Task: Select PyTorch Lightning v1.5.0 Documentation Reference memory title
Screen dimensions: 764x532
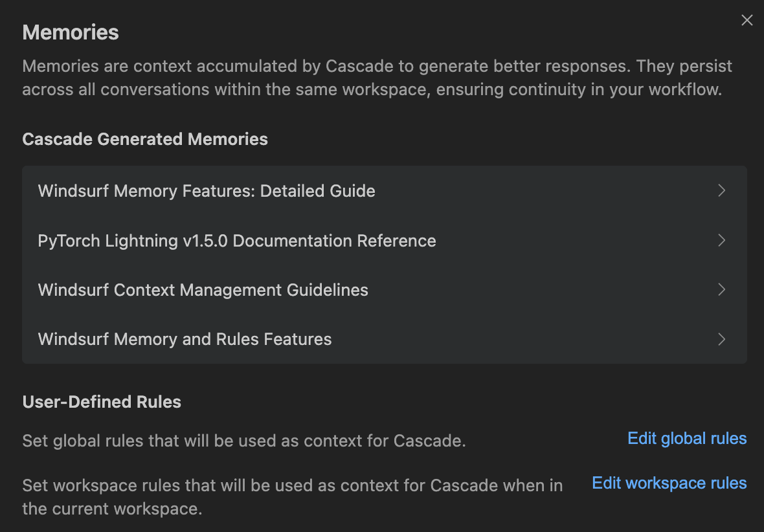Action: [237, 241]
